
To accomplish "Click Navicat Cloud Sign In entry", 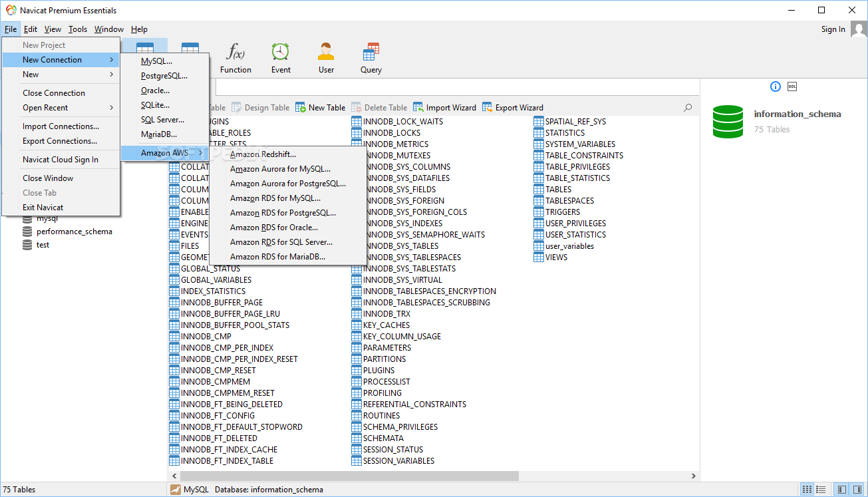I will (61, 160).
